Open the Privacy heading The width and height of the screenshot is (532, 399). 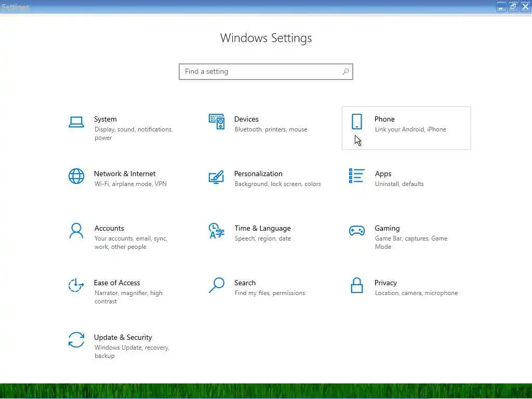tap(385, 283)
